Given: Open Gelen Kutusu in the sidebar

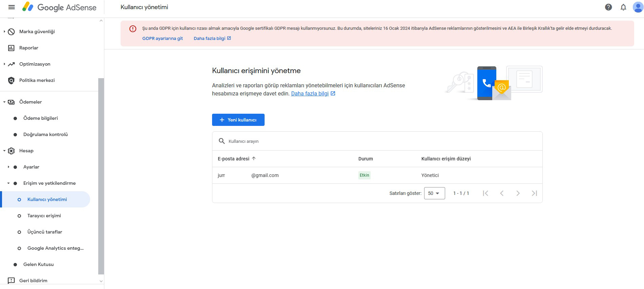Looking at the screenshot, I should 38,264.
